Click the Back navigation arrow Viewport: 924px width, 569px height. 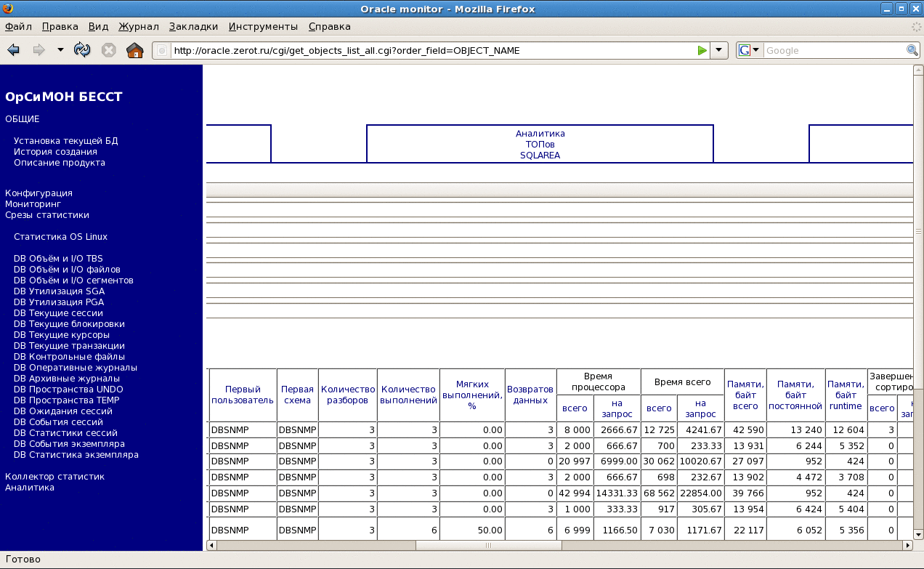tap(13, 50)
